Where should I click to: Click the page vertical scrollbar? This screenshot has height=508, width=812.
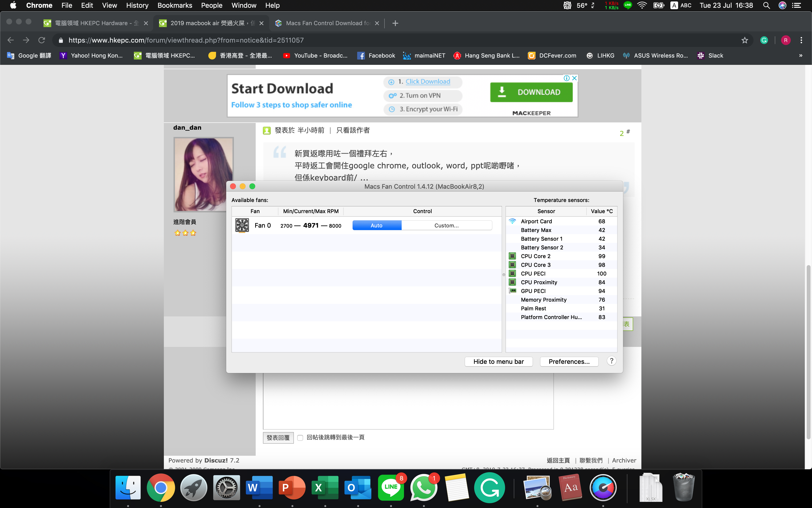[808, 352]
